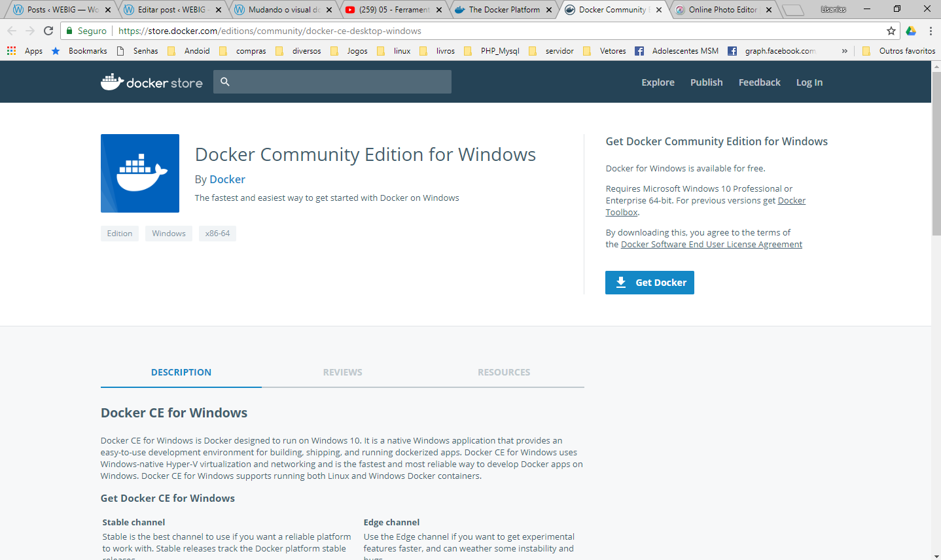Click the Explore nav link
The width and height of the screenshot is (941, 560).
[658, 82]
